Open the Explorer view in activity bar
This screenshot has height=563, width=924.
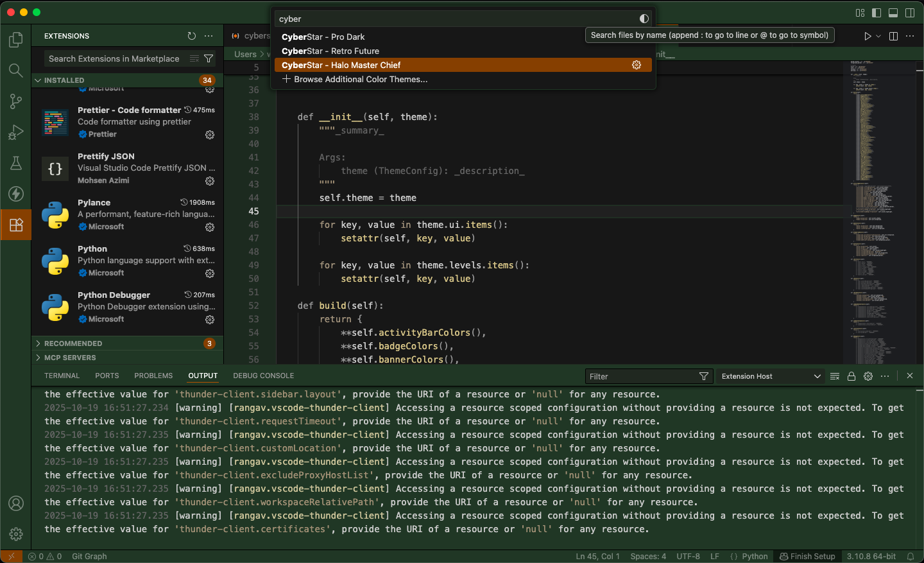[x=15, y=40]
